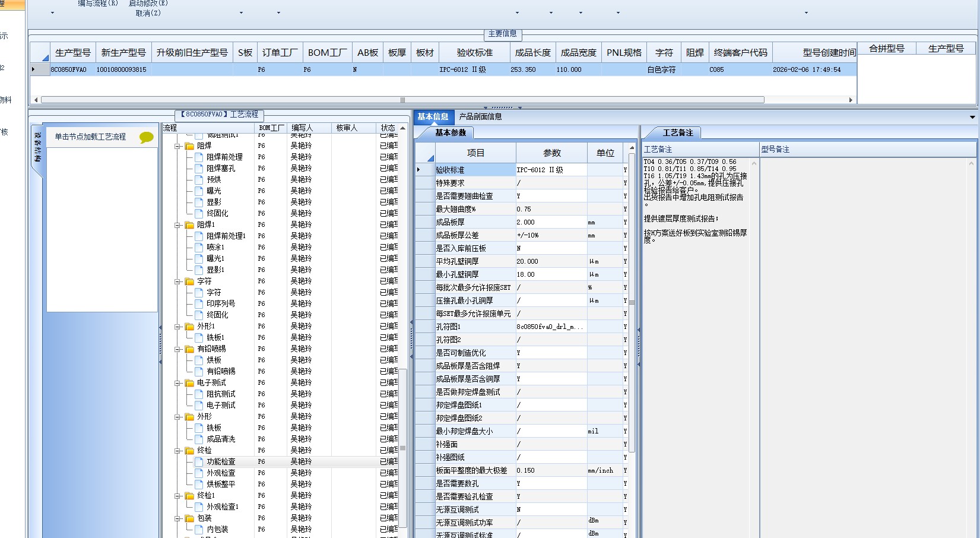980x538 pixels.
Task: Click the document icon of 阻焊前处理
Action: click(x=199, y=157)
